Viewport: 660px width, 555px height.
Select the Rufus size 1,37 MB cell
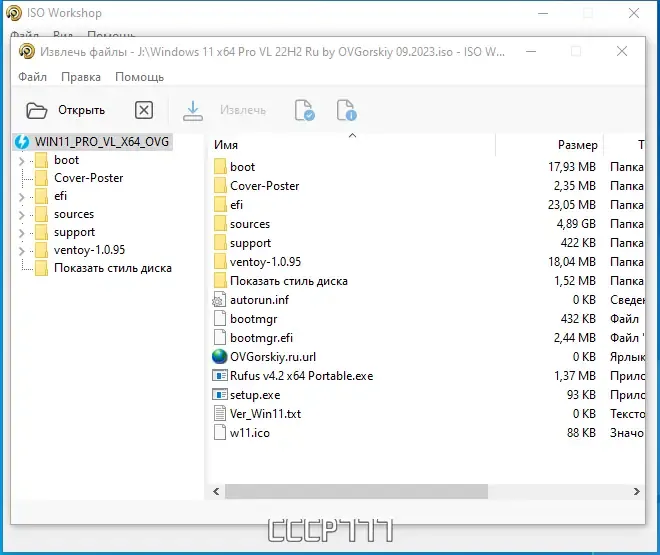click(x=575, y=375)
